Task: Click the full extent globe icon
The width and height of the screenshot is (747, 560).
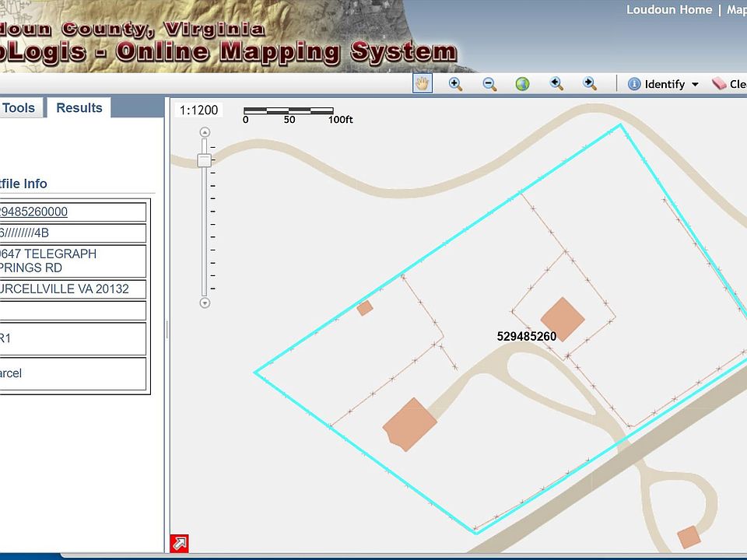Action: point(523,84)
